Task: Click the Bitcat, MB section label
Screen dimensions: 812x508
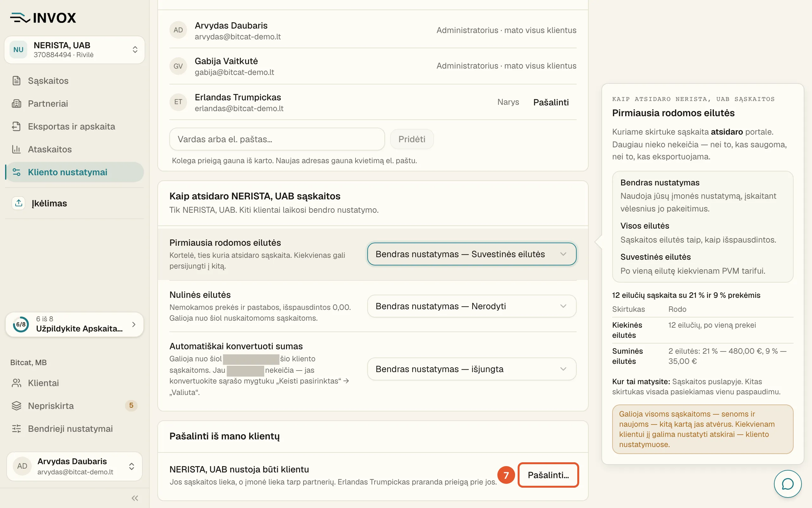Action: click(x=29, y=363)
